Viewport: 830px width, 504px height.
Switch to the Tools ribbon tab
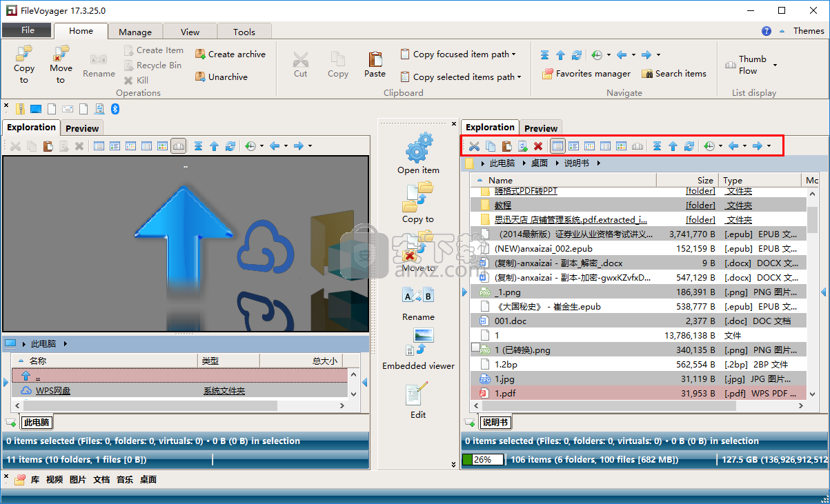(244, 32)
